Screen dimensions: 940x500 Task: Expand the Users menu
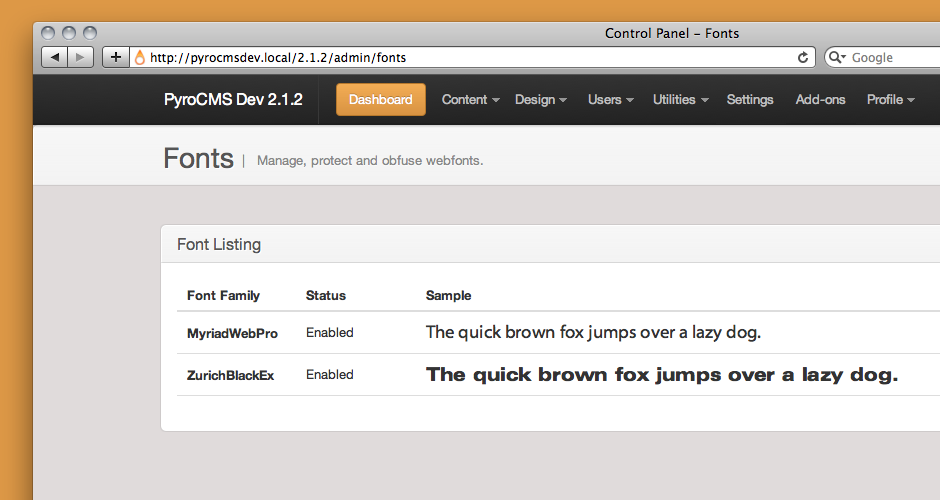click(x=610, y=100)
